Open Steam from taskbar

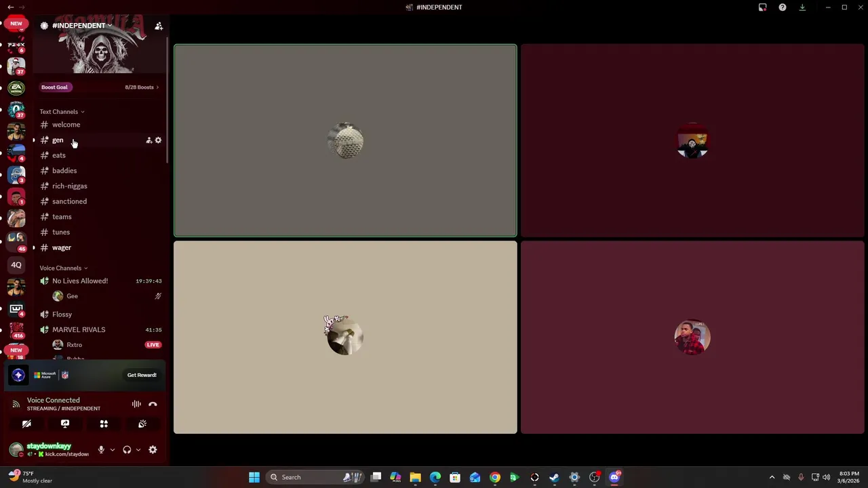(555, 477)
